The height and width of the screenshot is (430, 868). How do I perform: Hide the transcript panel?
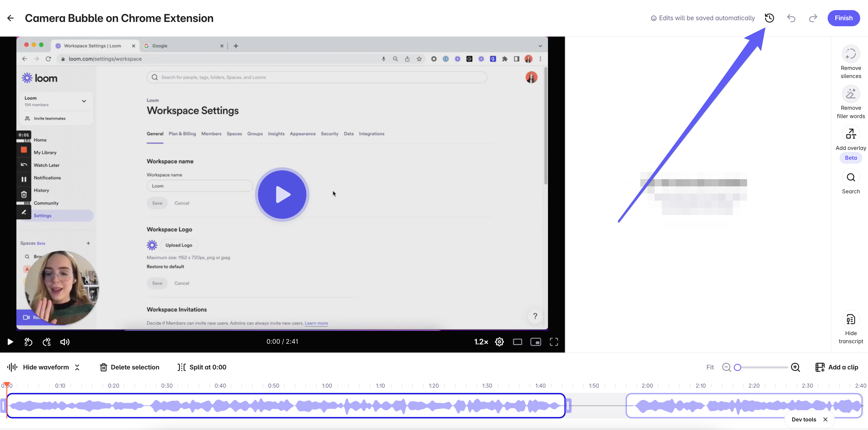click(851, 319)
